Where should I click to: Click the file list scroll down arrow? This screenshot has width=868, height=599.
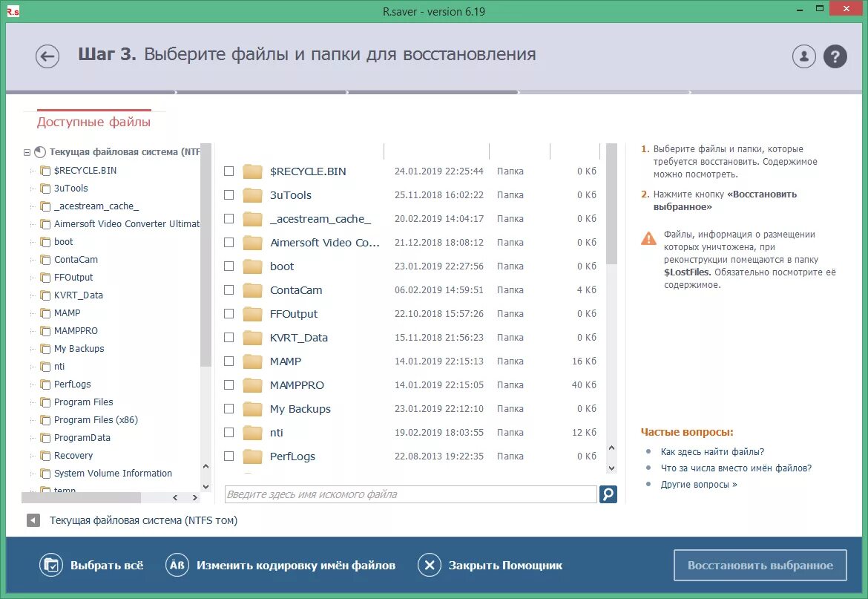pos(612,468)
